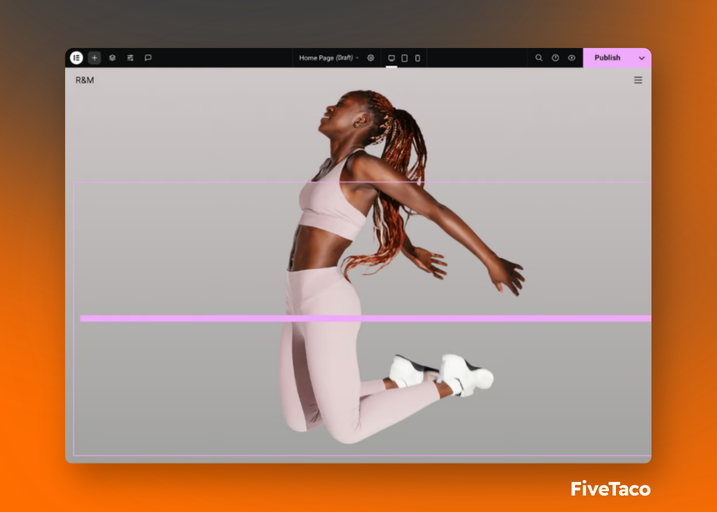Open the hamburger navigation menu

(x=638, y=80)
